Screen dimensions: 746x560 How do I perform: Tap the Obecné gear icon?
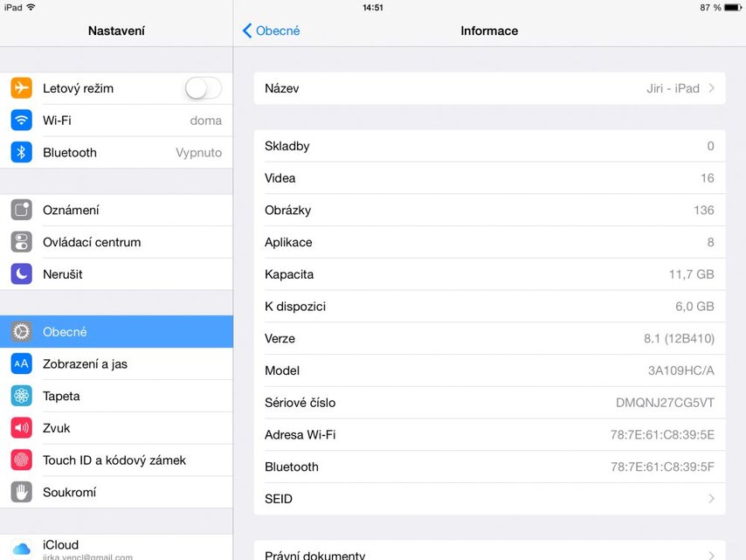[x=21, y=331]
